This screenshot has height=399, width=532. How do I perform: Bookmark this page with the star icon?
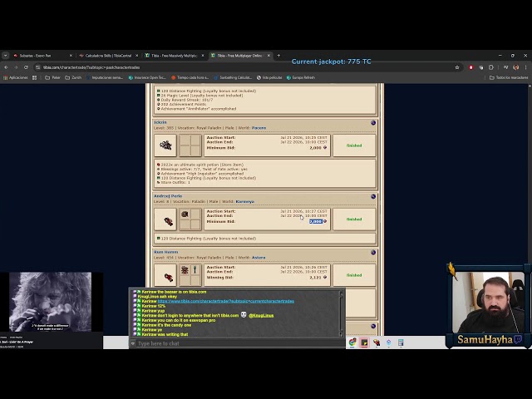click(x=457, y=67)
